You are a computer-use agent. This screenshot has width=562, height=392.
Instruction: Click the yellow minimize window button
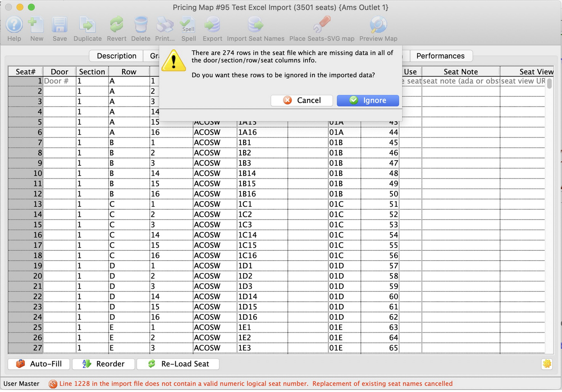pyautogui.click(x=20, y=7)
